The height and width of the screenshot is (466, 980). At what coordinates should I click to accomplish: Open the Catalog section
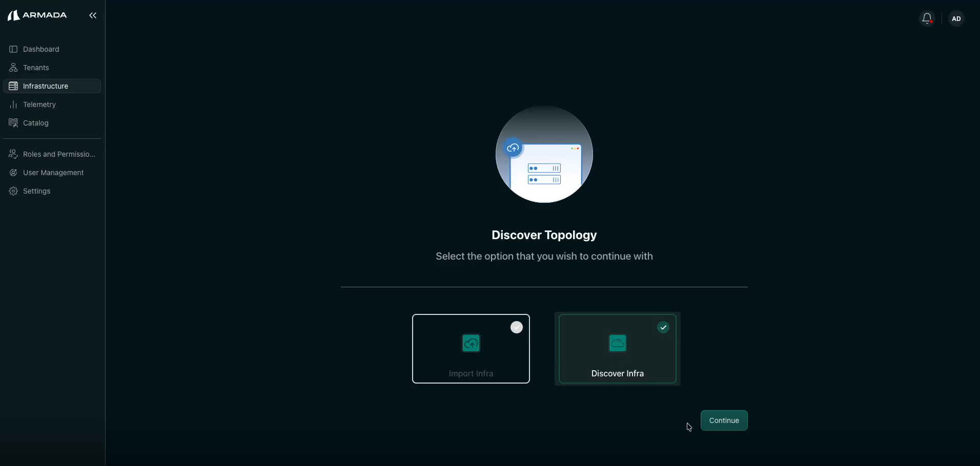pos(34,123)
